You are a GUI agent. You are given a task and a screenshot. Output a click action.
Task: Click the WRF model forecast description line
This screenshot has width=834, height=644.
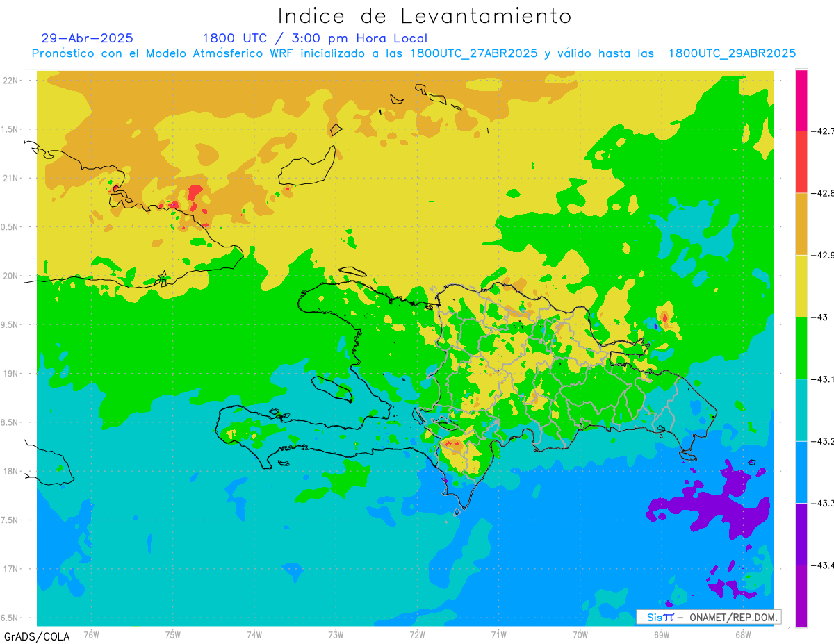click(414, 53)
